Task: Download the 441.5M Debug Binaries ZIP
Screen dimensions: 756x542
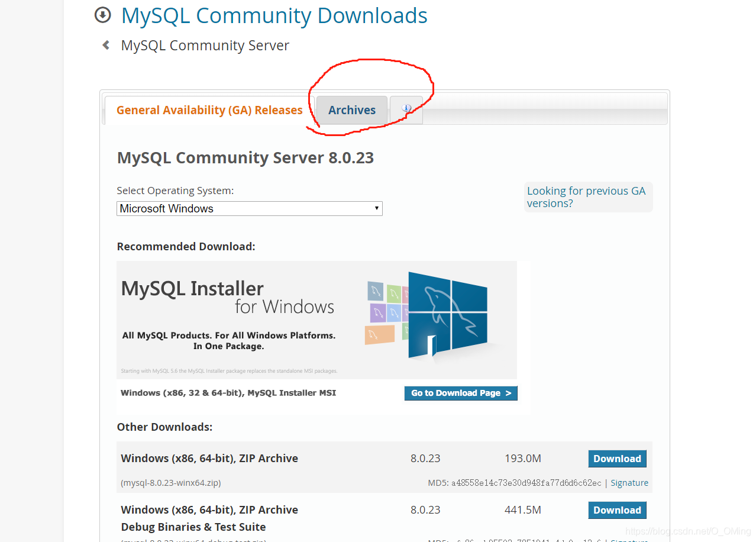Action: pyautogui.click(x=617, y=510)
